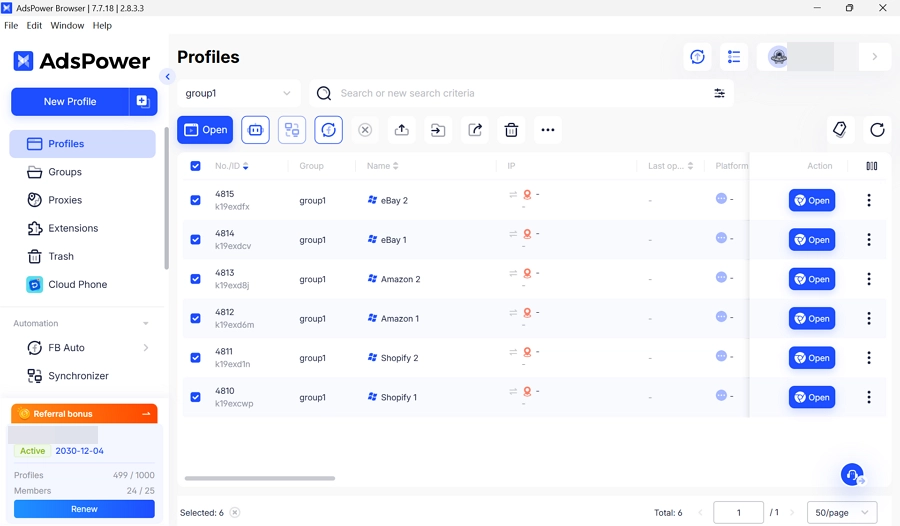Uncheck the Amazon 1 profile checkbox
This screenshot has width=900, height=526.
pyautogui.click(x=195, y=319)
